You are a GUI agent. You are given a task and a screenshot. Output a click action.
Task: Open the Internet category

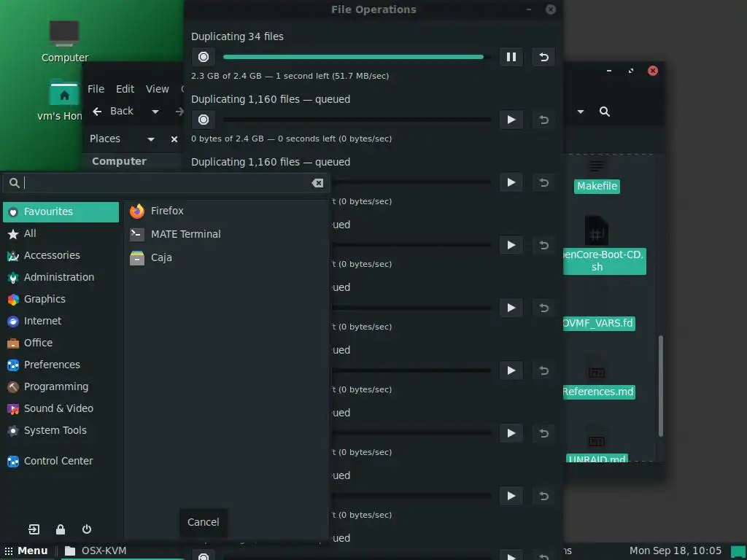(x=61, y=322)
